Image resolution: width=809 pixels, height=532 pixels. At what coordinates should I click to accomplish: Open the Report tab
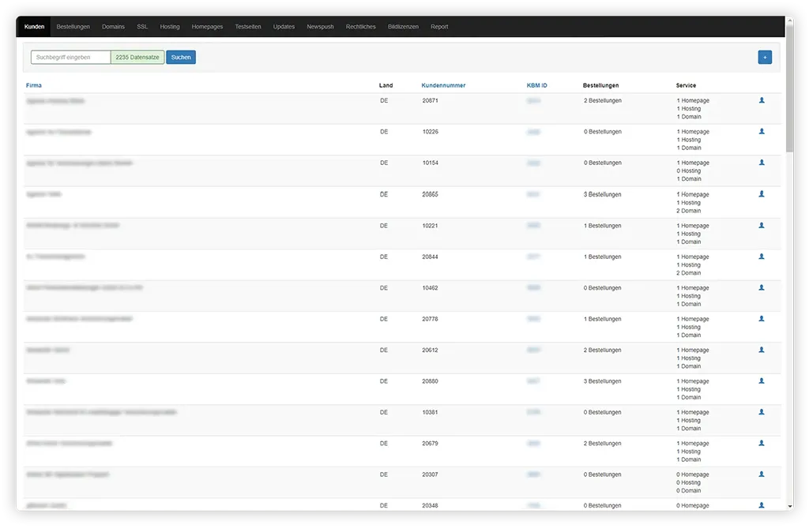click(439, 27)
